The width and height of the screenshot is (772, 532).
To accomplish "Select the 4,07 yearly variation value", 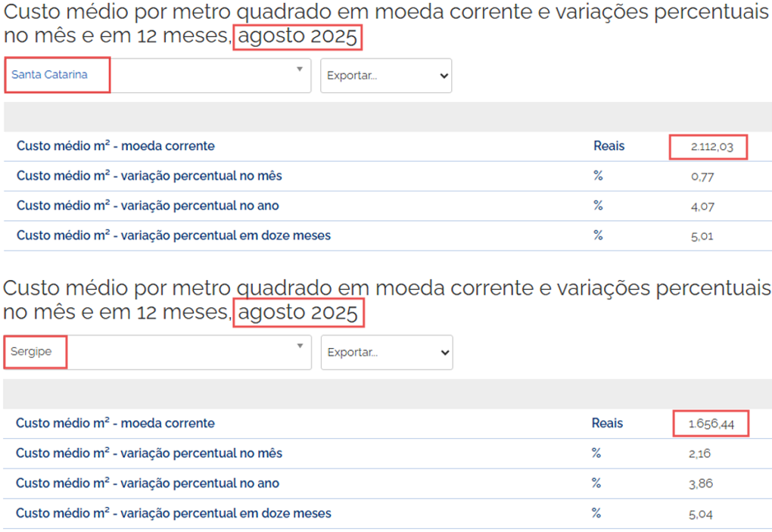I will [702, 207].
